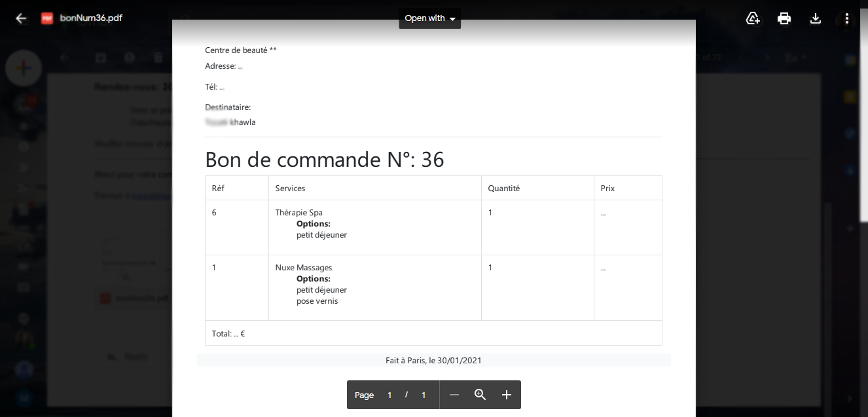Image resolution: width=868 pixels, height=417 pixels.
Task: Open the "Open with" dropdown
Action: click(x=429, y=18)
